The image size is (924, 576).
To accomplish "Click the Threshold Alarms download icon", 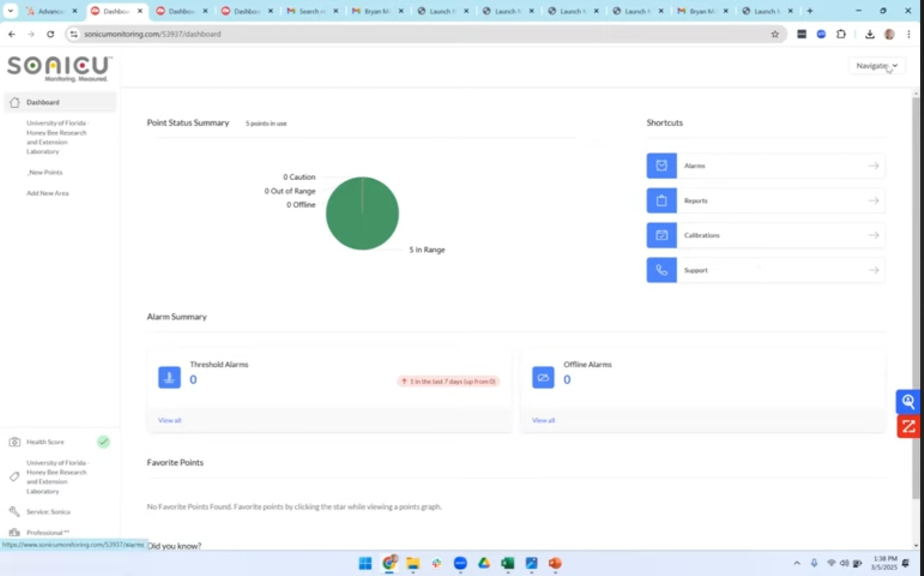I will [x=169, y=378].
